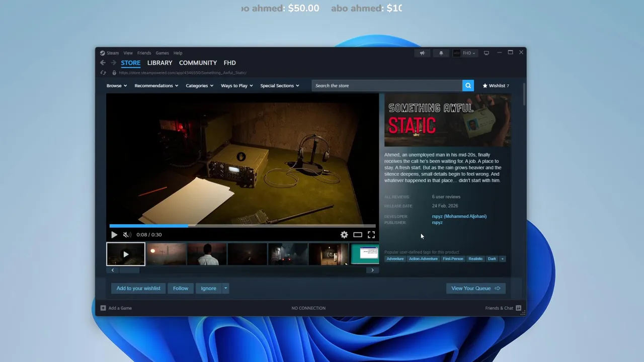
Task: Click Add a Game plus icon
Action: pyautogui.click(x=103, y=308)
